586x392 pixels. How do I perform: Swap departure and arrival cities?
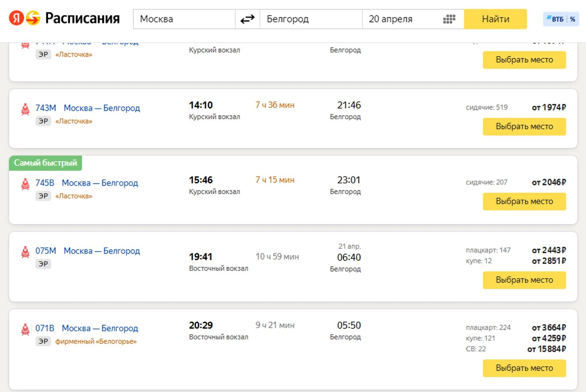(x=247, y=19)
